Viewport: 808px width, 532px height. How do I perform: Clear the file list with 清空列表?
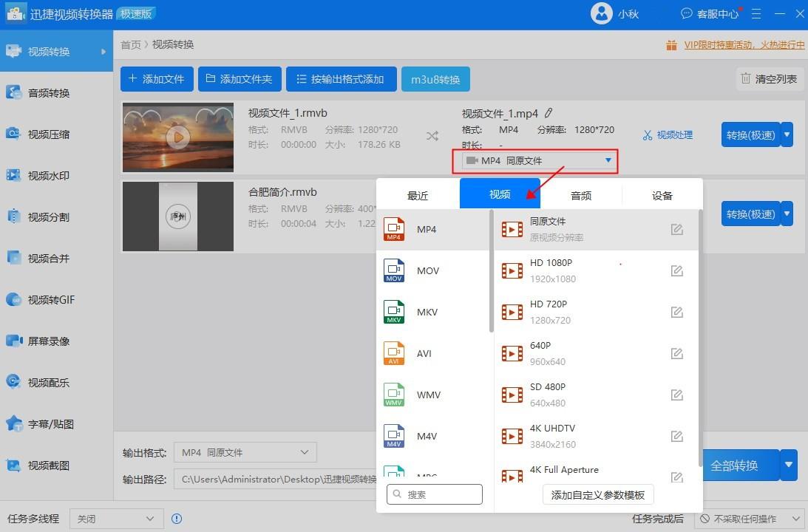[769, 78]
